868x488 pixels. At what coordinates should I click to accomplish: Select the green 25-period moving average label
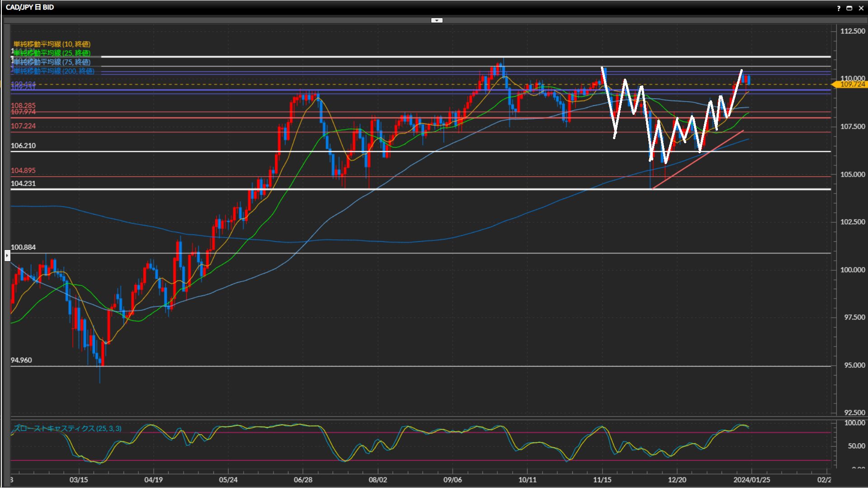tap(52, 53)
